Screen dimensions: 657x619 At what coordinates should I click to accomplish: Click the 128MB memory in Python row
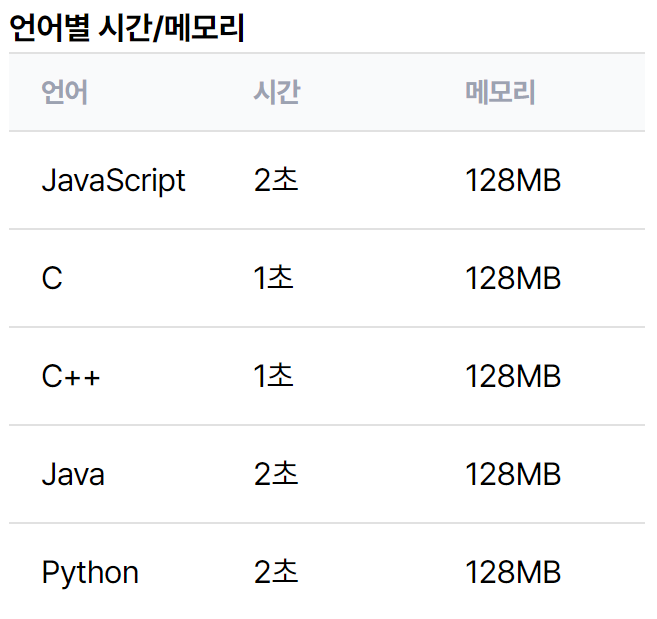click(513, 572)
